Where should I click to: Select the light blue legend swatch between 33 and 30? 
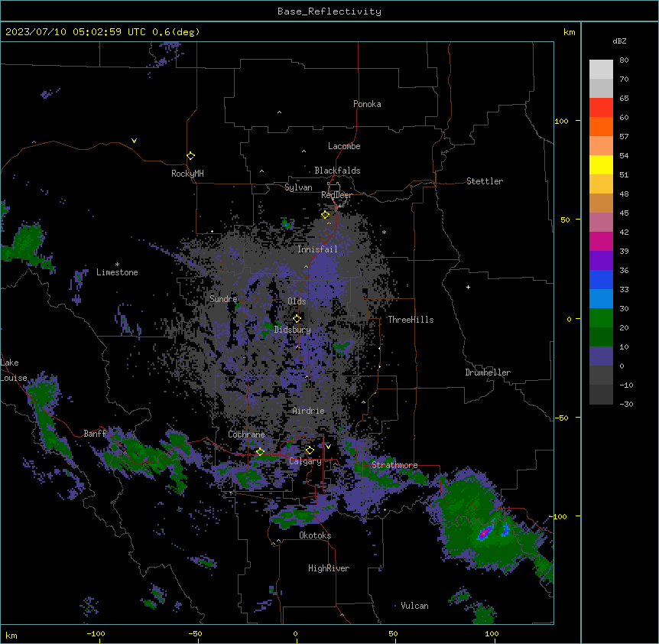pos(601,298)
